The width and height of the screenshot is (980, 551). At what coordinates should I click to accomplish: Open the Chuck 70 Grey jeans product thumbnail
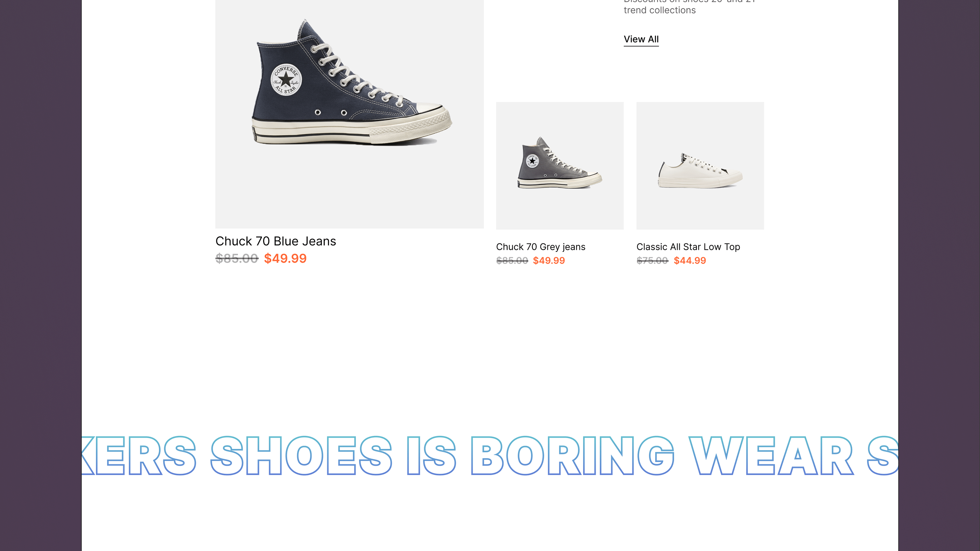pyautogui.click(x=560, y=165)
